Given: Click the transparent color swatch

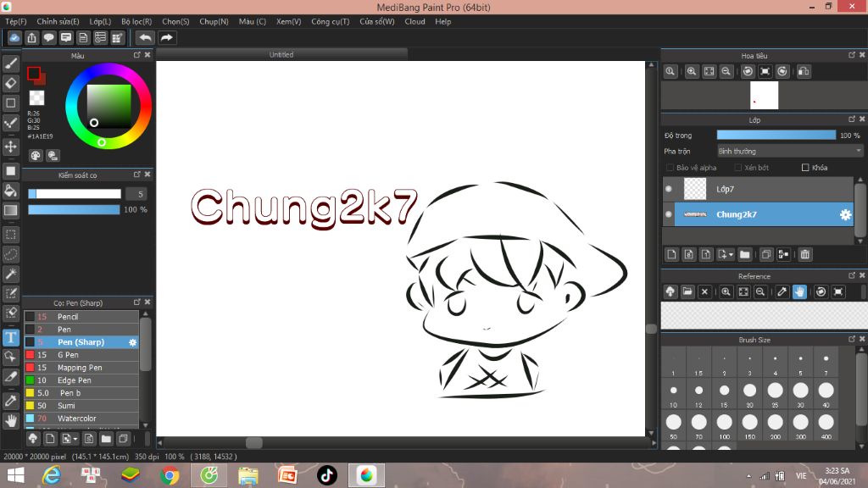Looking at the screenshot, I should [36, 98].
